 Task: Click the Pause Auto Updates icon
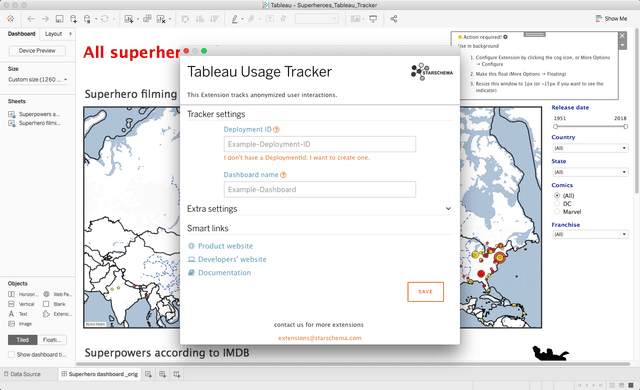pyautogui.click(x=87, y=19)
